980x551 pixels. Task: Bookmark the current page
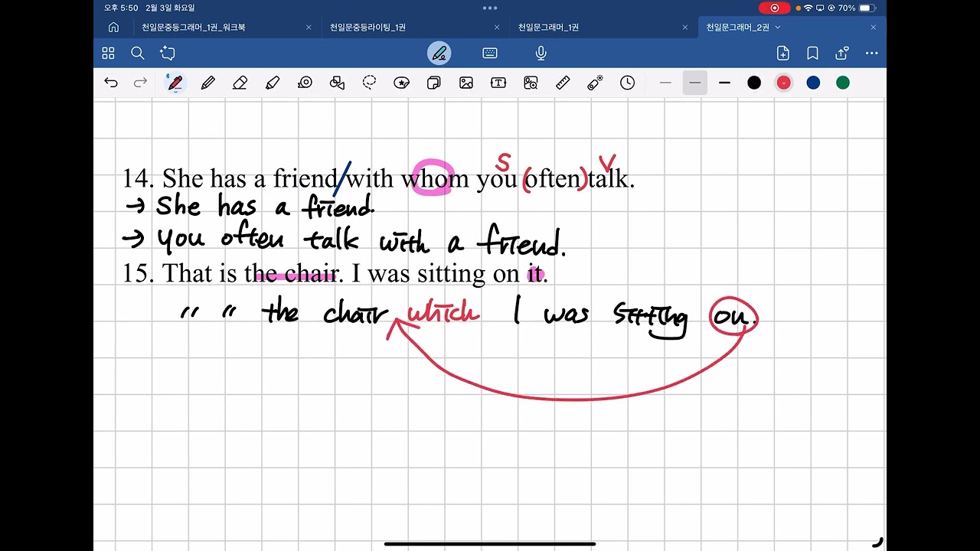(x=812, y=53)
